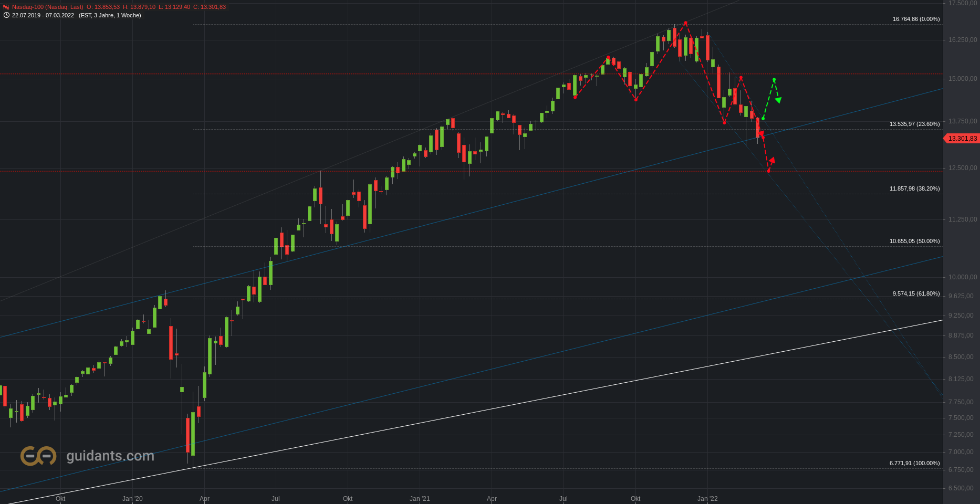980x504 pixels.
Task: Select the 11.857,98 (38.20%) Fibonacci label
Action: tap(914, 188)
